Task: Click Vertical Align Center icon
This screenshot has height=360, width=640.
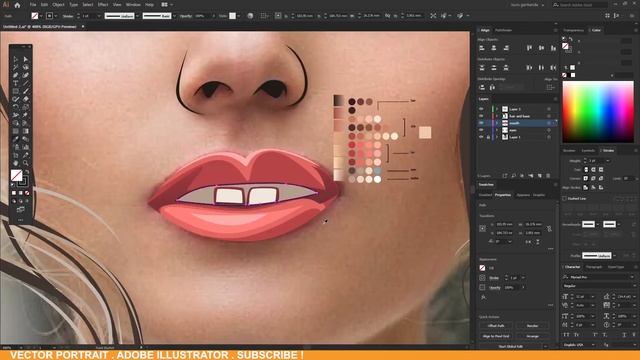Action: (541, 48)
